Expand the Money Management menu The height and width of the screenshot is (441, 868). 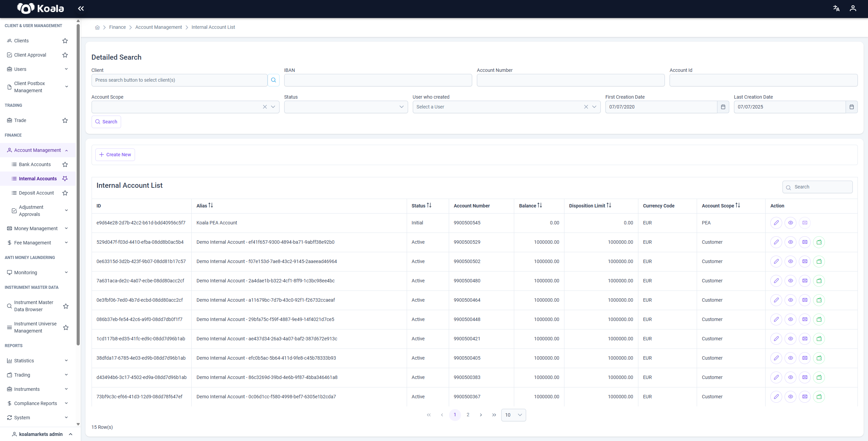(38, 228)
